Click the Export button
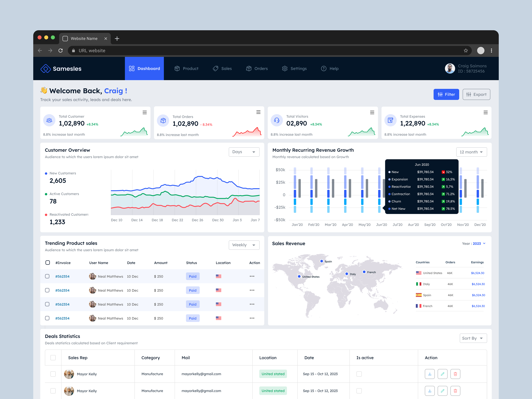532x399 pixels. click(476, 94)
